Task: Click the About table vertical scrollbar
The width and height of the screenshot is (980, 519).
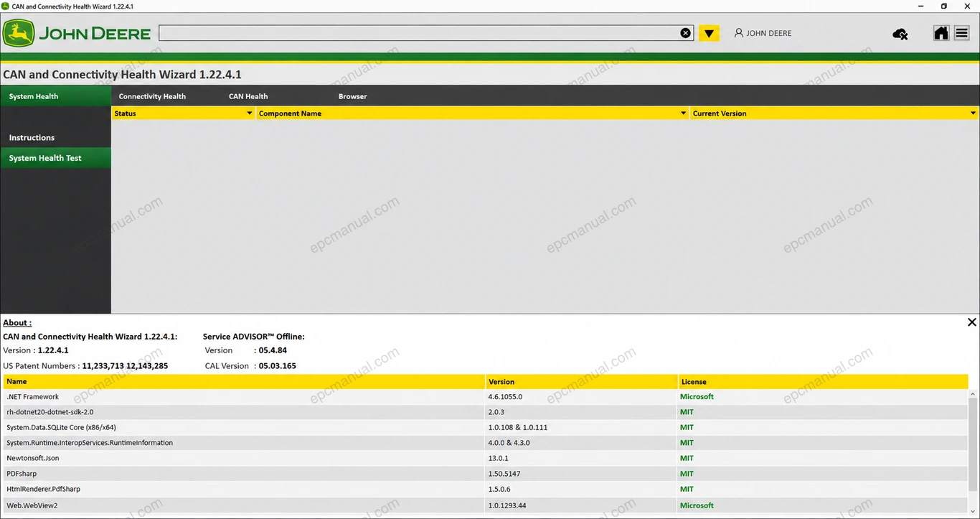Action: pos(974,445)
